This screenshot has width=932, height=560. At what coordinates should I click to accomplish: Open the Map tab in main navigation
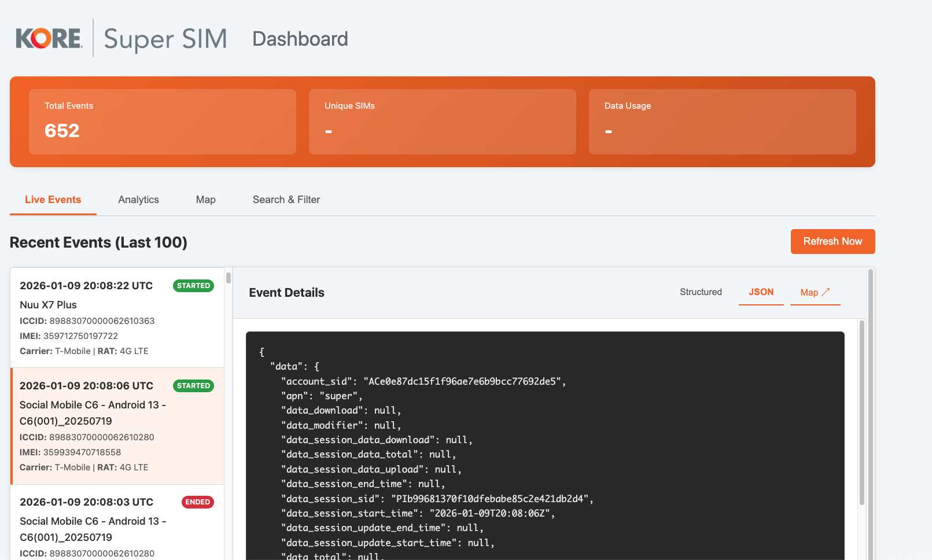(205, 200)
